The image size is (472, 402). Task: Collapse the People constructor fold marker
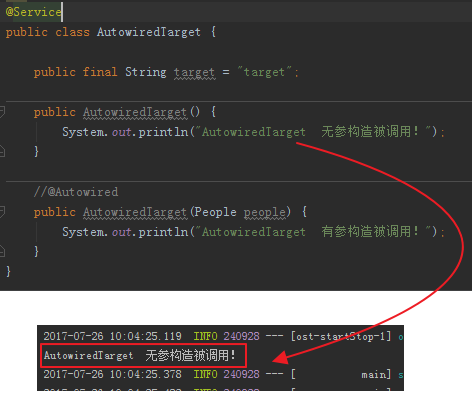click(x=2, y=212)
